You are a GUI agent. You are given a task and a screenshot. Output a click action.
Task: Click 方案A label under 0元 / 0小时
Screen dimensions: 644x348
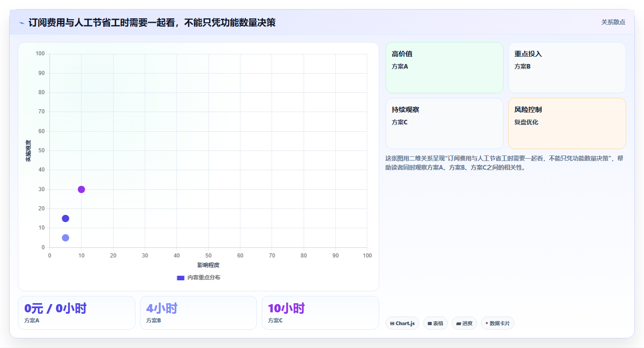pos(32,321)
